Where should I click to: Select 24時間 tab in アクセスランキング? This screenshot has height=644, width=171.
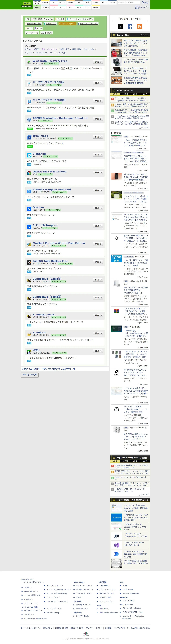coord(125,94)
